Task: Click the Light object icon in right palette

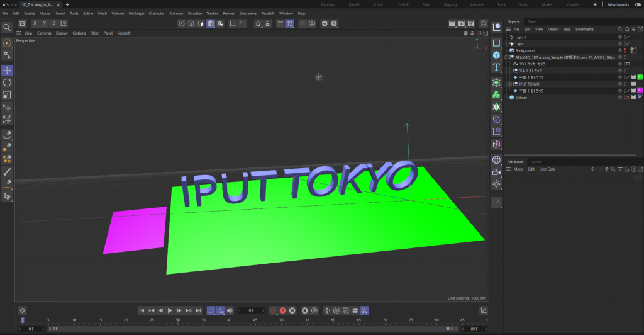Action: pyautogui.click(x=496, y=185)
